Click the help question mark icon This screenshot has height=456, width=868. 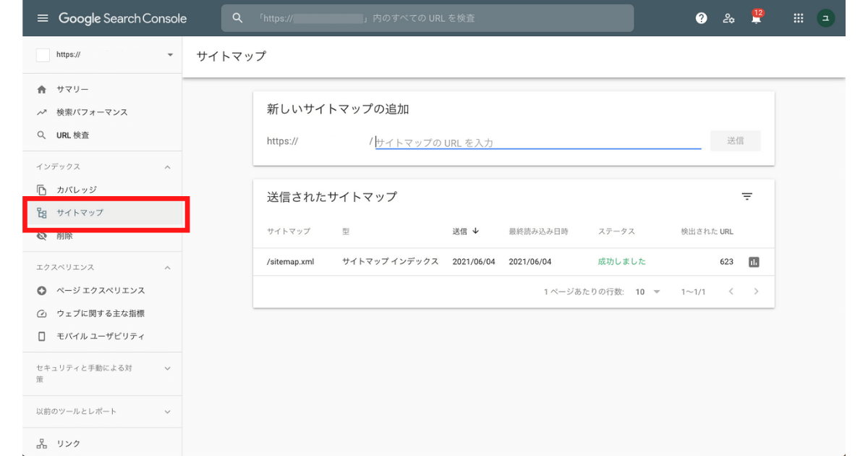[701, 19]
